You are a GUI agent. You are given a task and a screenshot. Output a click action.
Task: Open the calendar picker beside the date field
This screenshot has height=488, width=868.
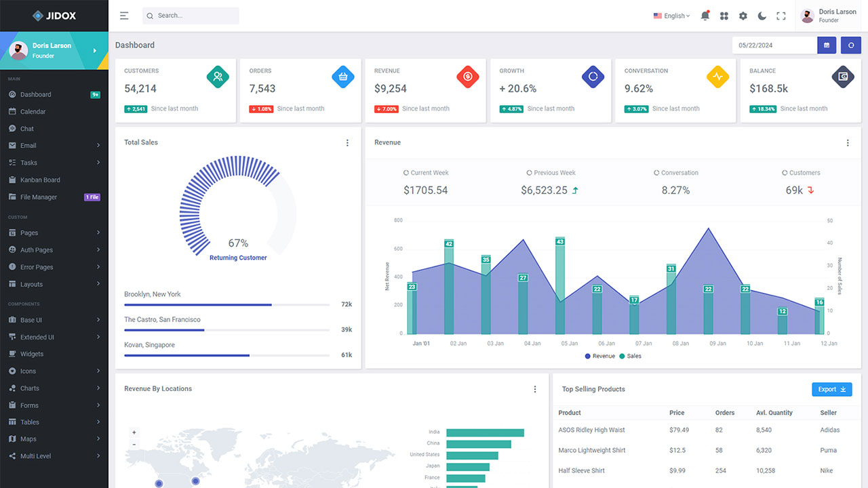click(826, 45)
